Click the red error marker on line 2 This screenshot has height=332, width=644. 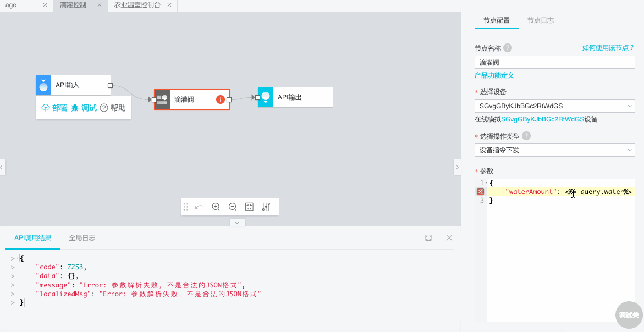point(480,192)
